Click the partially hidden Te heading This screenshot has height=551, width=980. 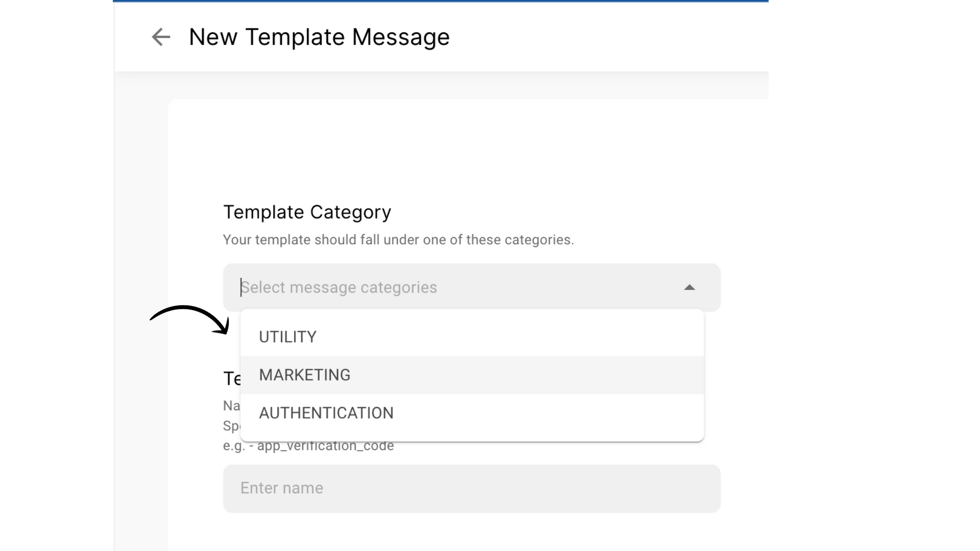[x=231, y=379]
